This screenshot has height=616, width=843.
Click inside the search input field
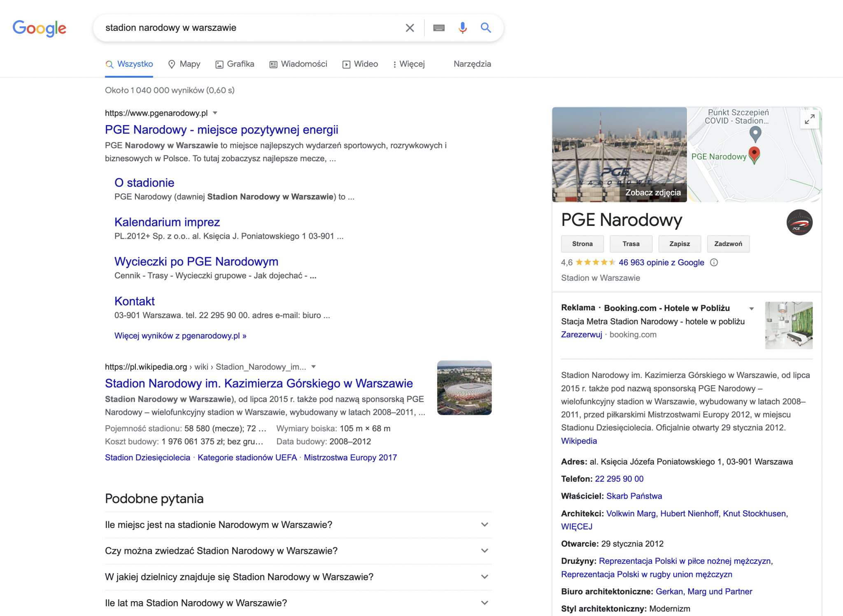point(247,28)
